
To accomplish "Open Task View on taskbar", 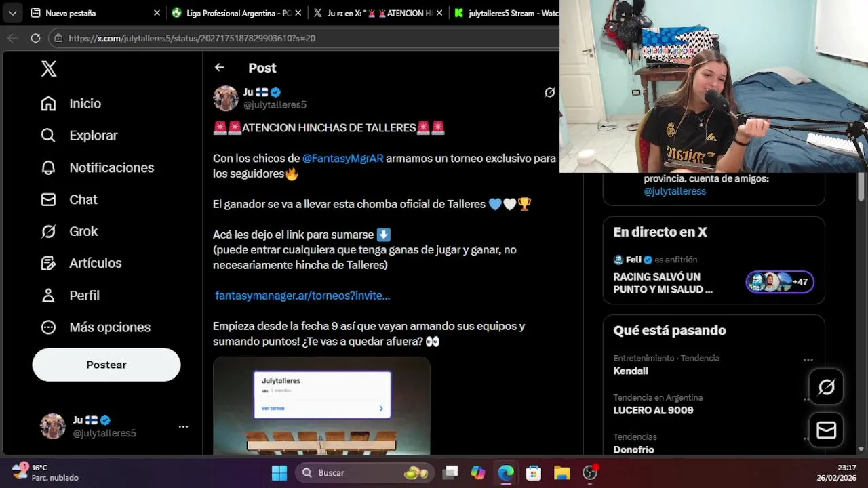I will pos(451,473).
